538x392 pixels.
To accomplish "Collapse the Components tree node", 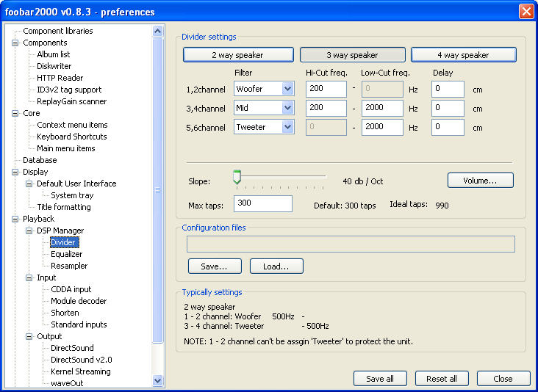I will (15, 43).
